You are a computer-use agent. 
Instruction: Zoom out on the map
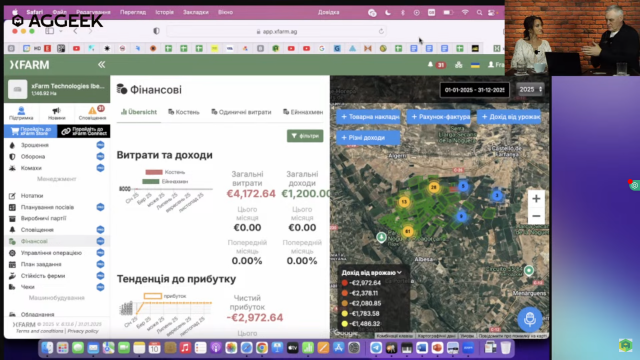coord(536,216)
